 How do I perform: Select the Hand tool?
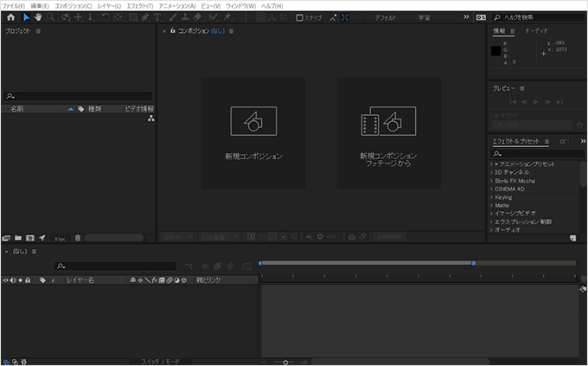click(x=38, y=17)
